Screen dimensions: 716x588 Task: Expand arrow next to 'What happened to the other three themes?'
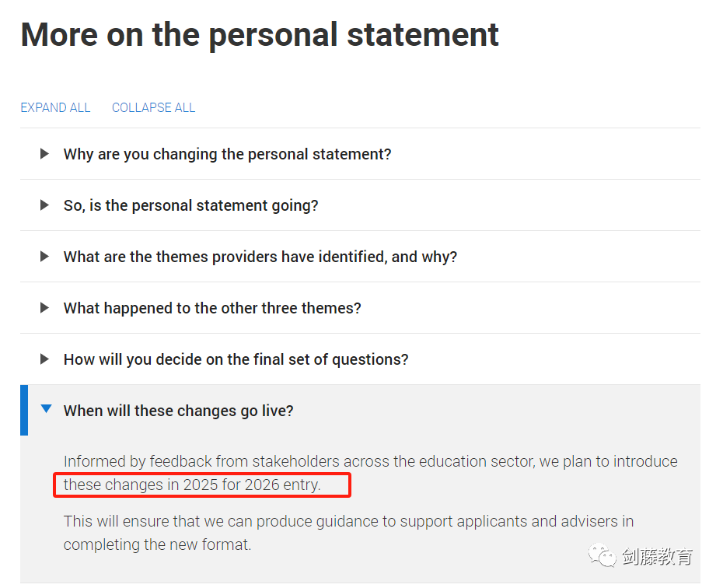(44, 307)
